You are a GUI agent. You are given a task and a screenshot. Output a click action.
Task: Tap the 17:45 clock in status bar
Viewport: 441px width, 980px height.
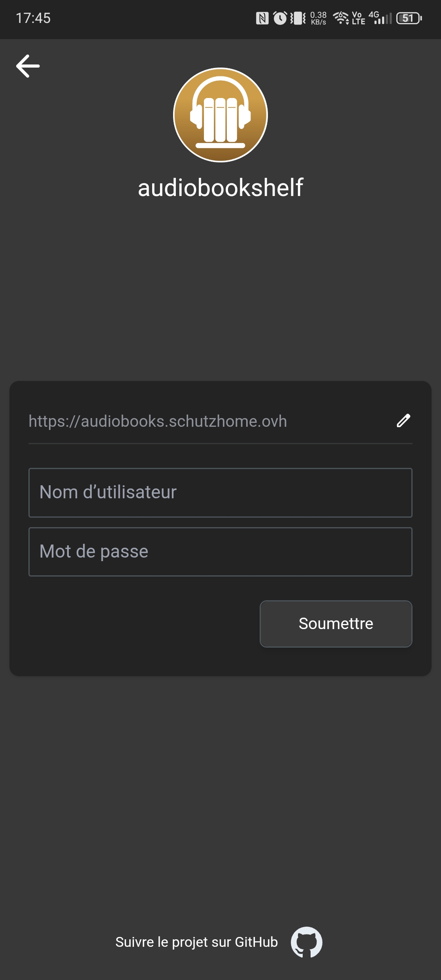coord(33,18)
